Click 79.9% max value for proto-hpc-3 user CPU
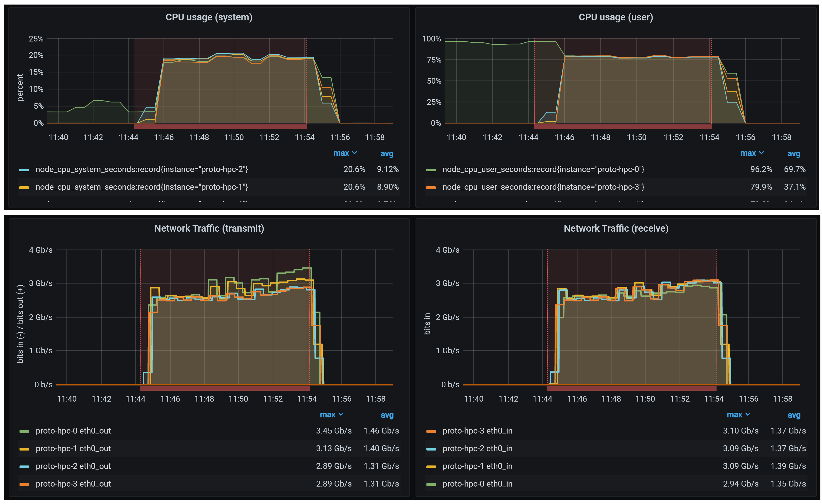This screenshot has height=504, width=822. pos(761,187)
